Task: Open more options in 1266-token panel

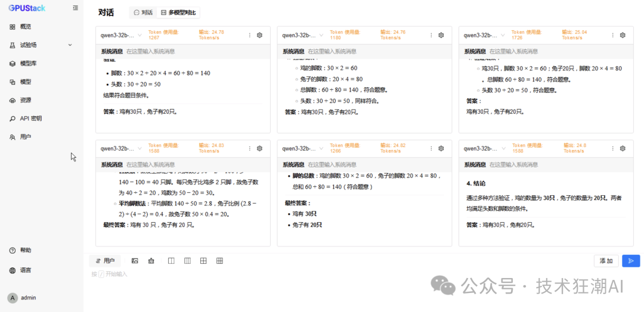Action: click(x=431, y=148)
